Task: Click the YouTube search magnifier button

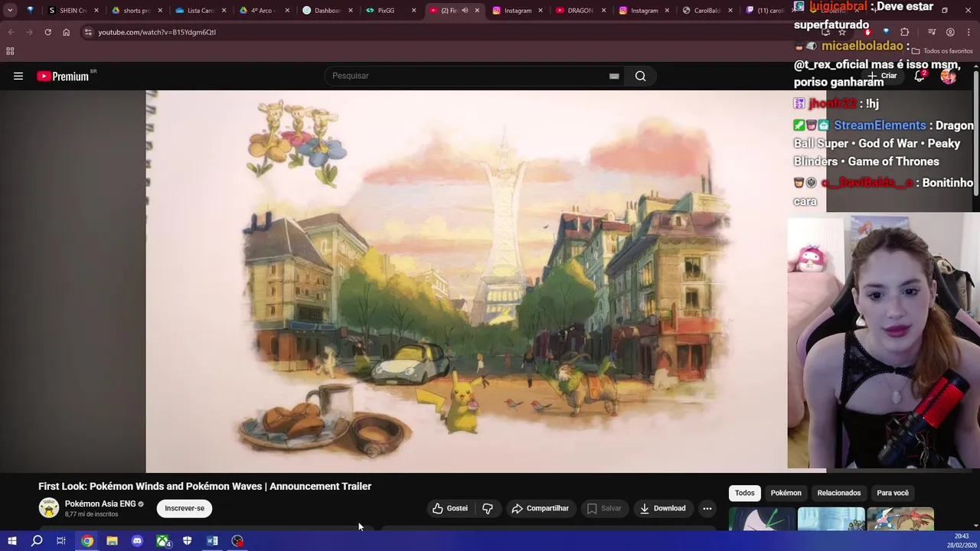Action: pos(641,76)
